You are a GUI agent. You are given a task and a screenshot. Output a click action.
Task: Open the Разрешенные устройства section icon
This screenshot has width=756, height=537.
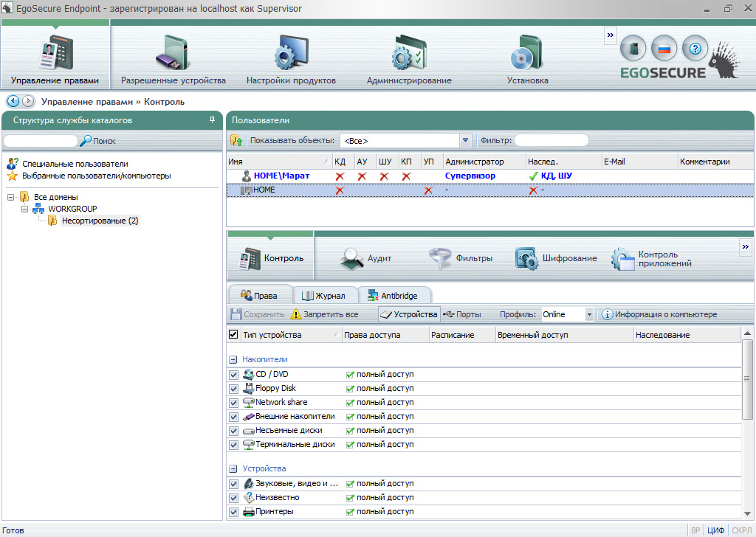173,53
